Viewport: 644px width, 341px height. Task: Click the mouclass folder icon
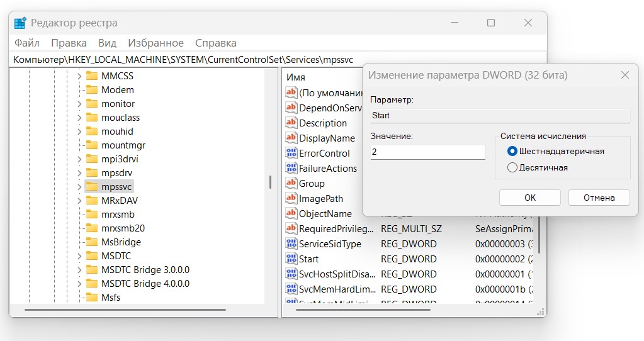point(91,118)
